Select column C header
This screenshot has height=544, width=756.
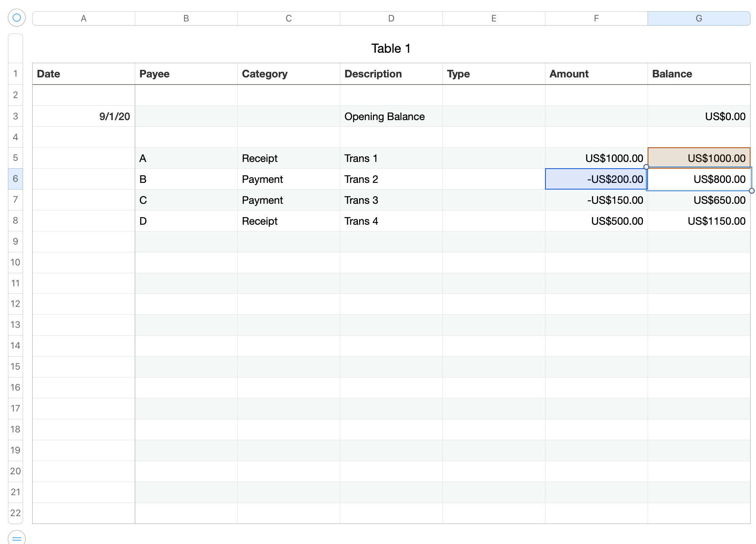(x=289, y=18)
